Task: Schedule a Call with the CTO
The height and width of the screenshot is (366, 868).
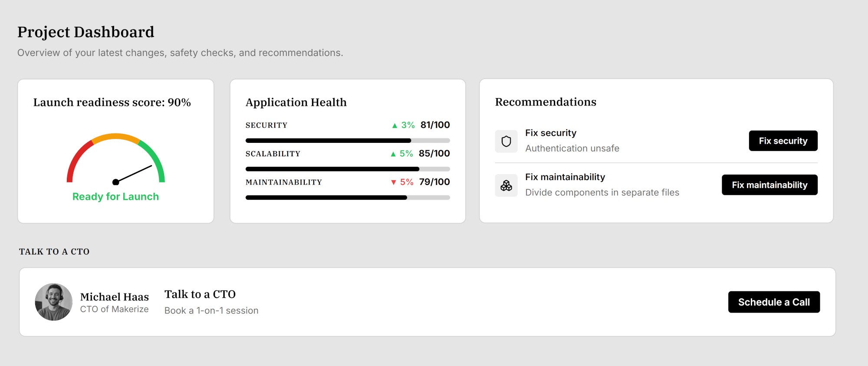Action: point(773,302)
